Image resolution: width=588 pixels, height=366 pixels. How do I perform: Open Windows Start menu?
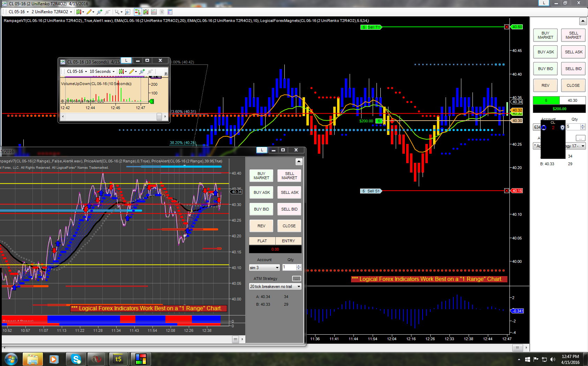coord(11,359)
